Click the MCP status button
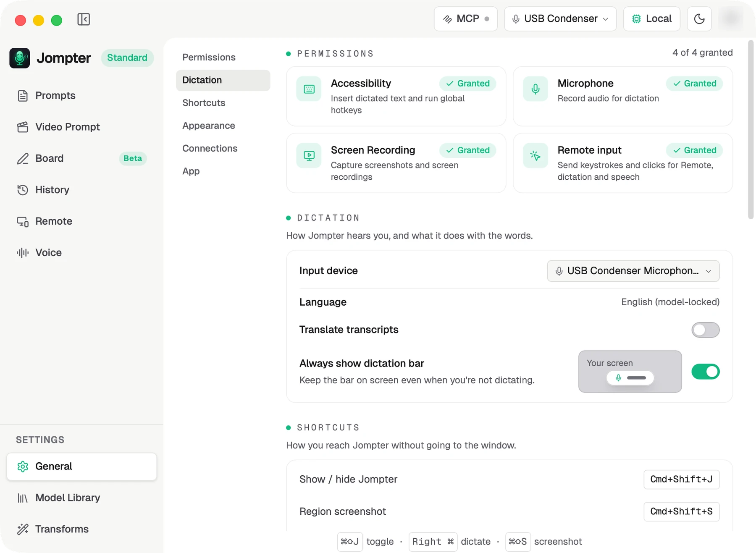 (x=466, y=19)
